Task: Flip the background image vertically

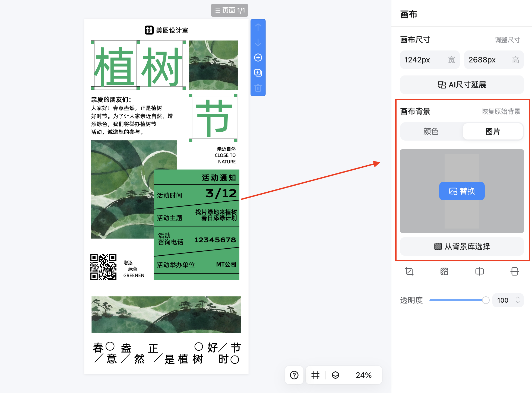Action: click(x=514, y=271)
